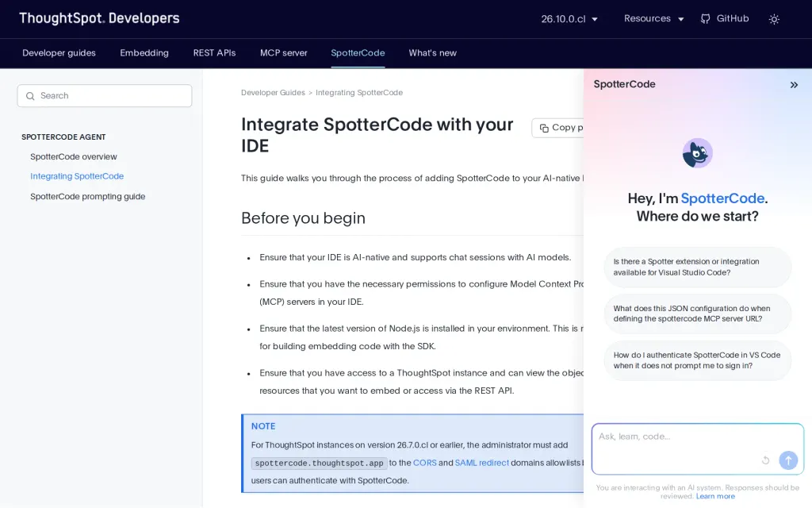
Task: Click the SpotterCode mascot avatar
Action: [697, 153]
